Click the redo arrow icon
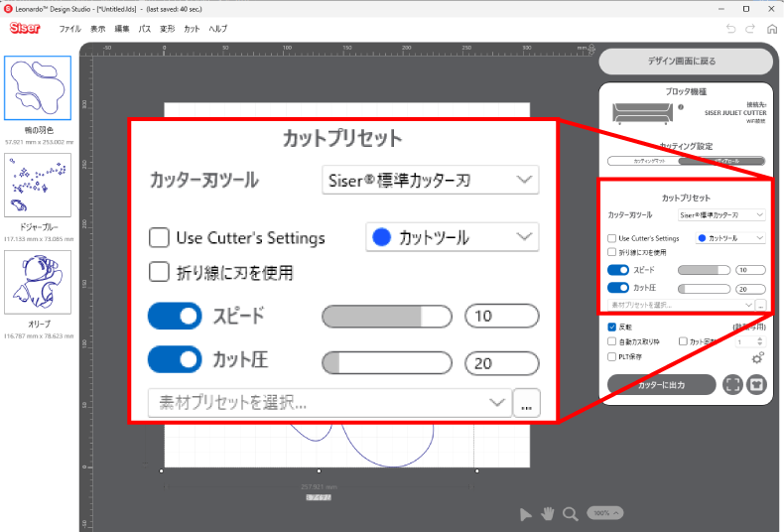This screenshot has height=532, width=784. point(750,29)
